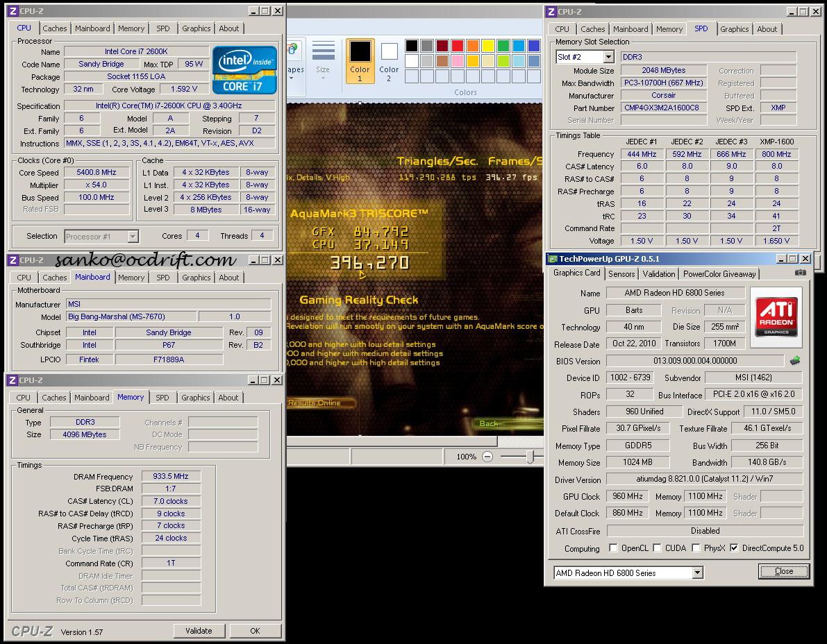The width and height of the screenshot is (827, 644).
Task: Click the Bandwidth value 140.8 GB/s
Action: 767,462
